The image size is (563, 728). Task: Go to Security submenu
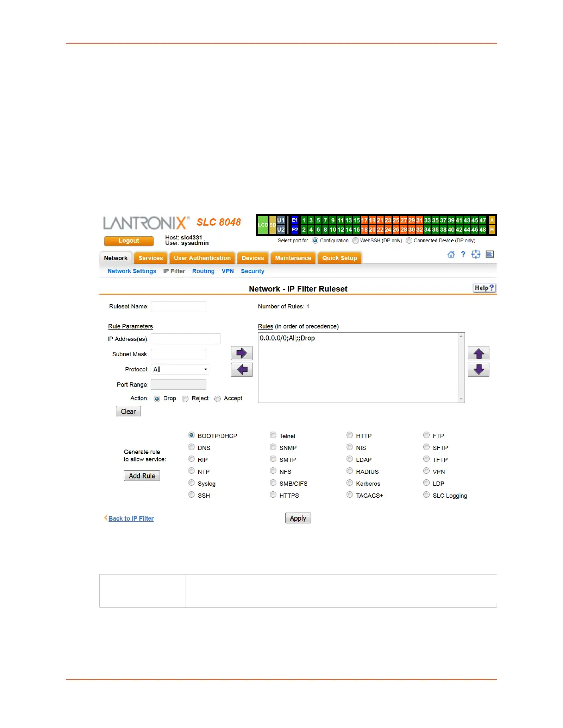tap(253, 271)
